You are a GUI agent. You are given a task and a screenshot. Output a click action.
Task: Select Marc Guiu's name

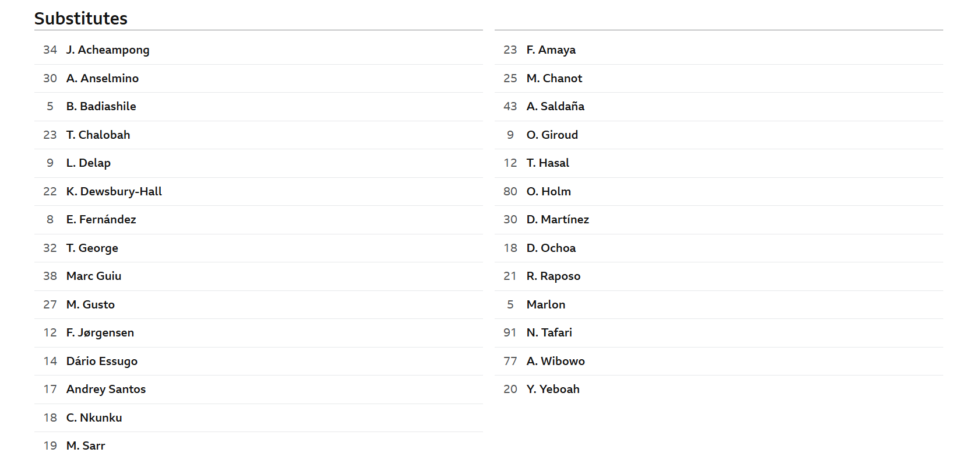coord(94,276)
